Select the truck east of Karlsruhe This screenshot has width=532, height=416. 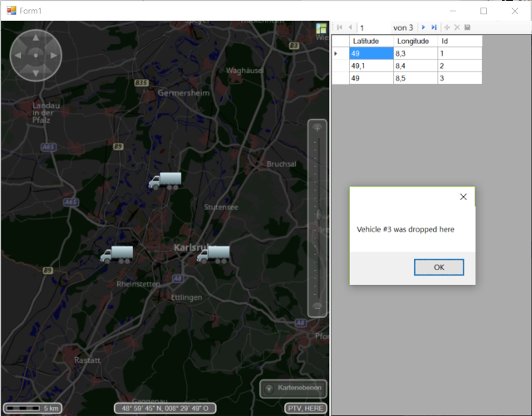pos(214,254)
